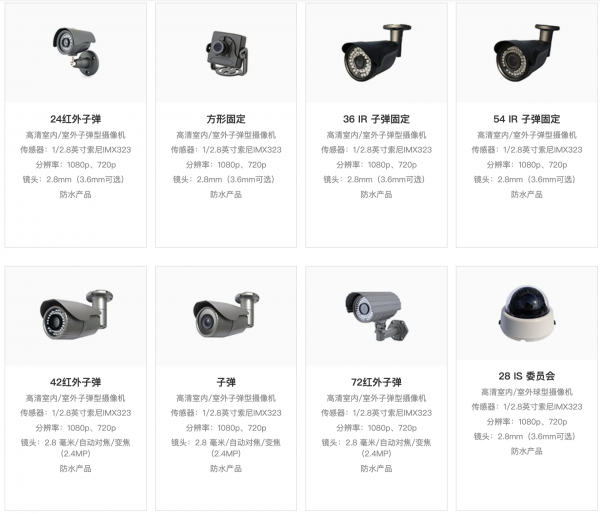View the 28 IS 委员会 dome camera image
This screenshot has width=600, height=514.
[527, 313]
